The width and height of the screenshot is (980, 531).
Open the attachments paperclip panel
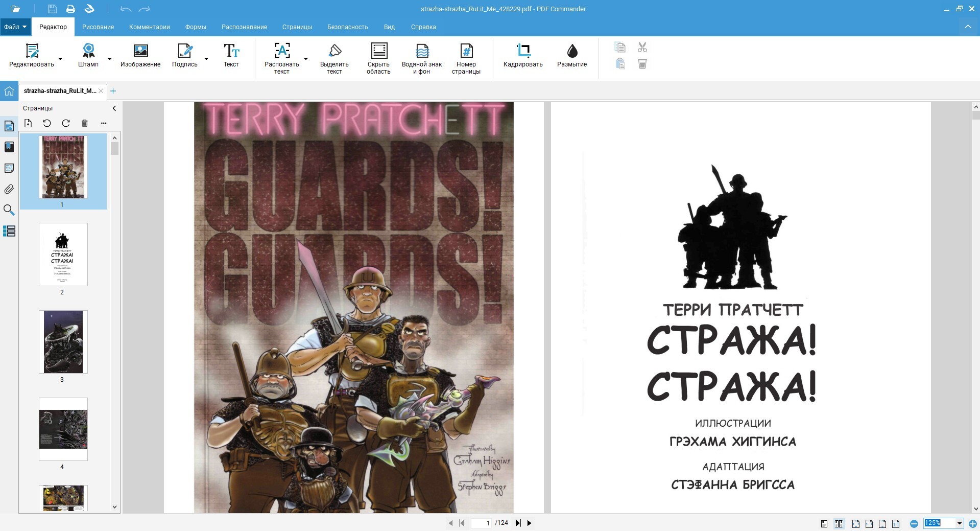point(9,189)
